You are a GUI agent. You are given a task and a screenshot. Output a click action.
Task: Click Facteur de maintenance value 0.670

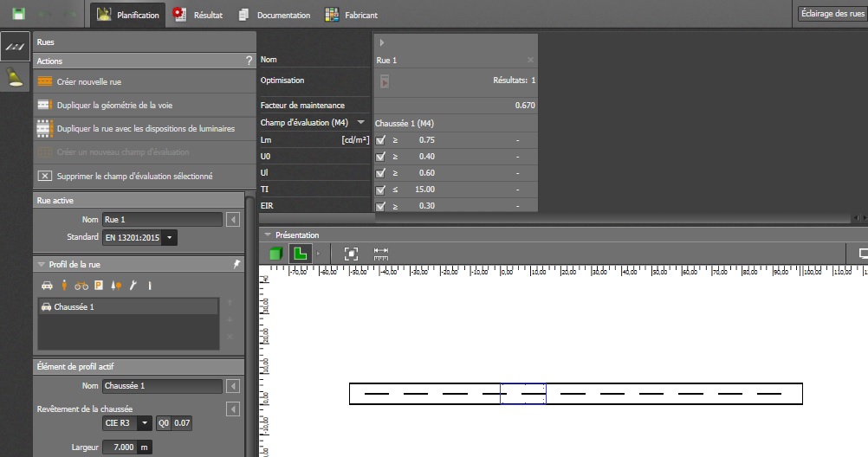(x=525, y=105)
